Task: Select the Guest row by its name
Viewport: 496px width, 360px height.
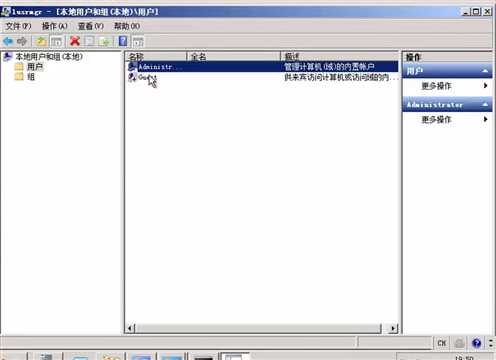Action: coord(147,77)
